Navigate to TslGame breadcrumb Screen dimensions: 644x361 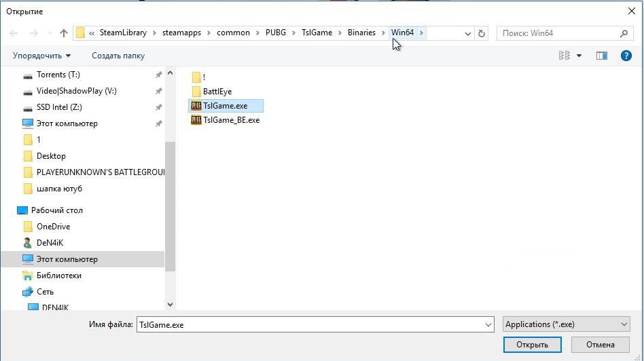pos(317,33)
